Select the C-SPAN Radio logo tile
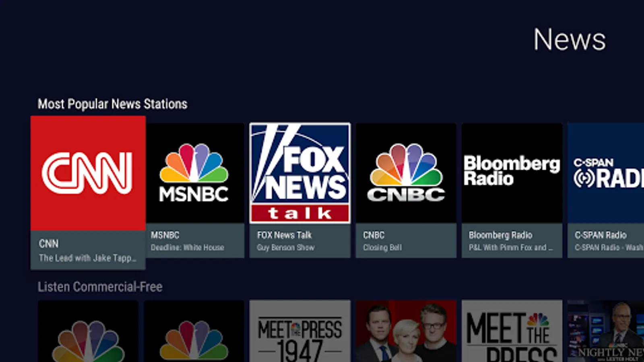The width and height of the screenshot is (644, 362). (606, 173)
